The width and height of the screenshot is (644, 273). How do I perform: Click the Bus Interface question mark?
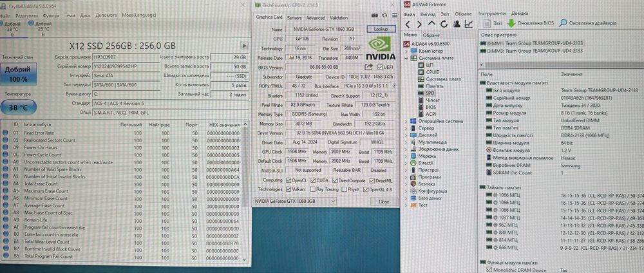[394, 86]
